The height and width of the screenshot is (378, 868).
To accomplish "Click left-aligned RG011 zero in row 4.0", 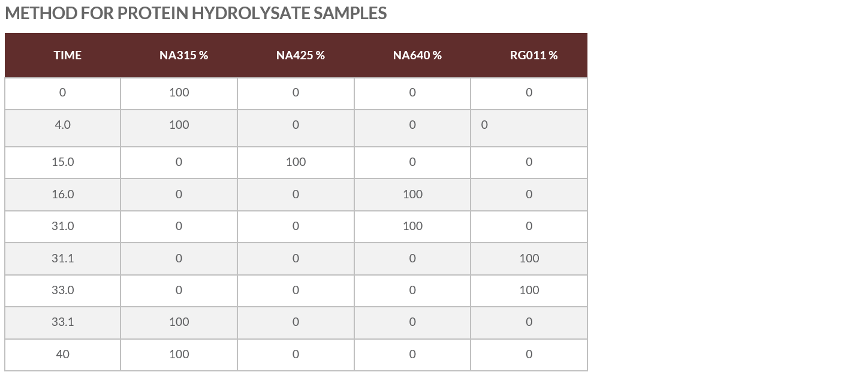I will (484, 125).
